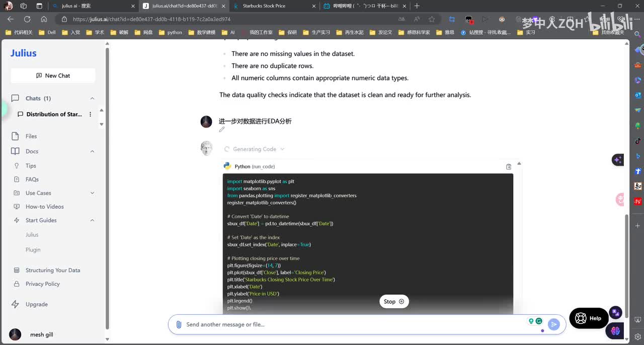
Task: Click the send message arrow button
Action: [x=554, y=324]
